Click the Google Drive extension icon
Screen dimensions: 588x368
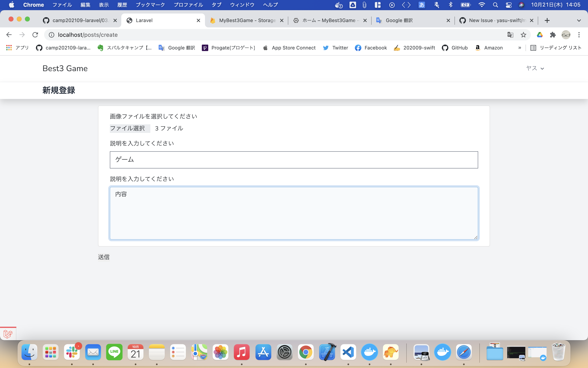click(540, 35)
